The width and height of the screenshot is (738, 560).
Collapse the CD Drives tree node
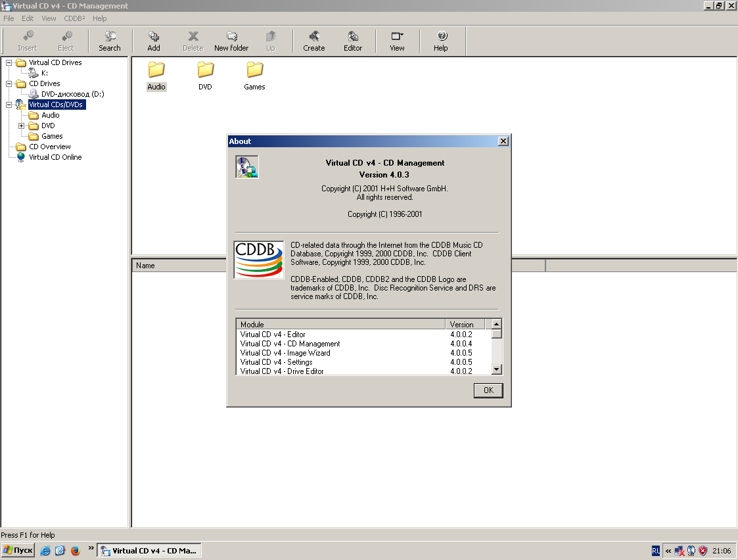click(x=9, y=83)
